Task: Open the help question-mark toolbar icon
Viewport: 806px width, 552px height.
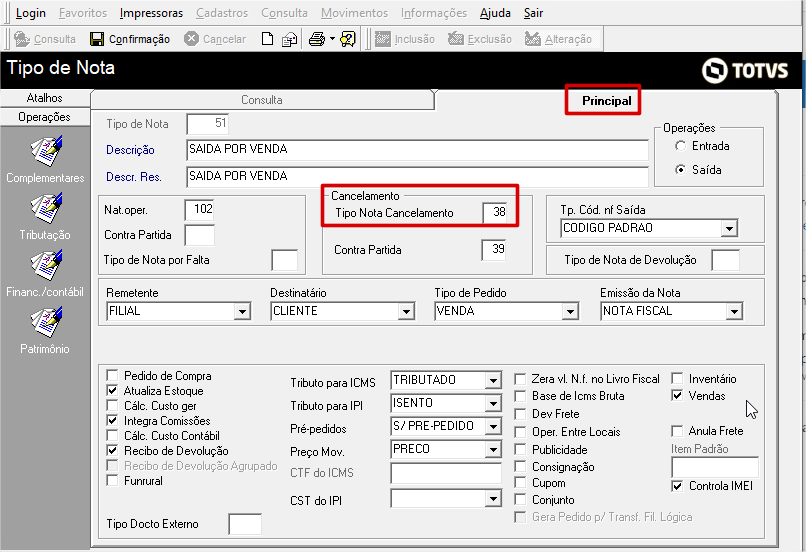Action: pyautogui.click(x=348, y=39)
